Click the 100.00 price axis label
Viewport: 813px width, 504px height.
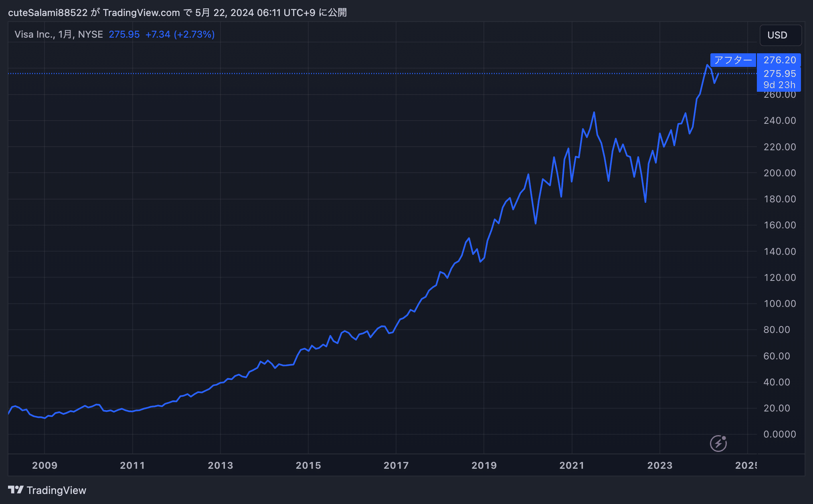779,304
